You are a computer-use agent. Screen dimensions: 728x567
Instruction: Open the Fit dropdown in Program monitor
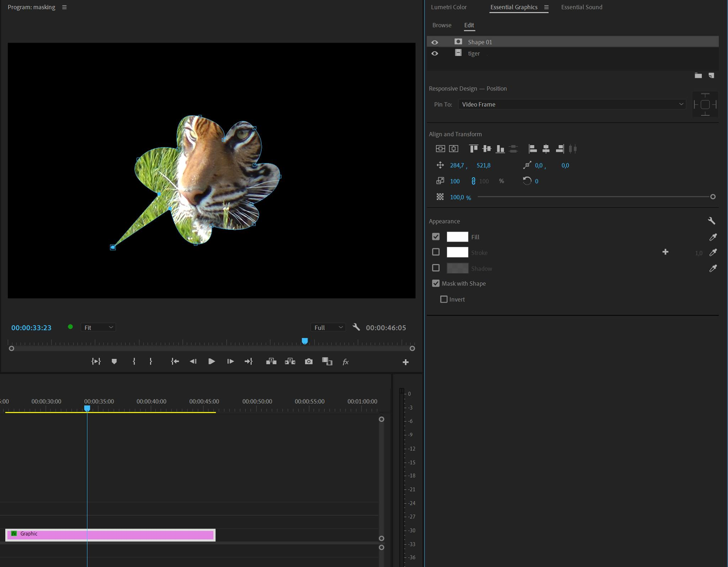coord(98,327)
